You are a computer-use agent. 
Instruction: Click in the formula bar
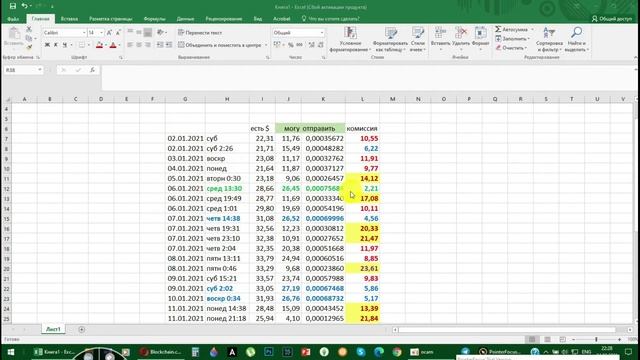pos(367,78)
